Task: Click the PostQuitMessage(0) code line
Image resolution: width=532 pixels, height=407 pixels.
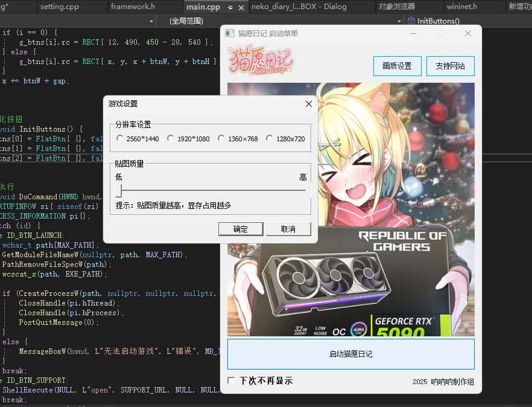Action: tap(59, 322)
